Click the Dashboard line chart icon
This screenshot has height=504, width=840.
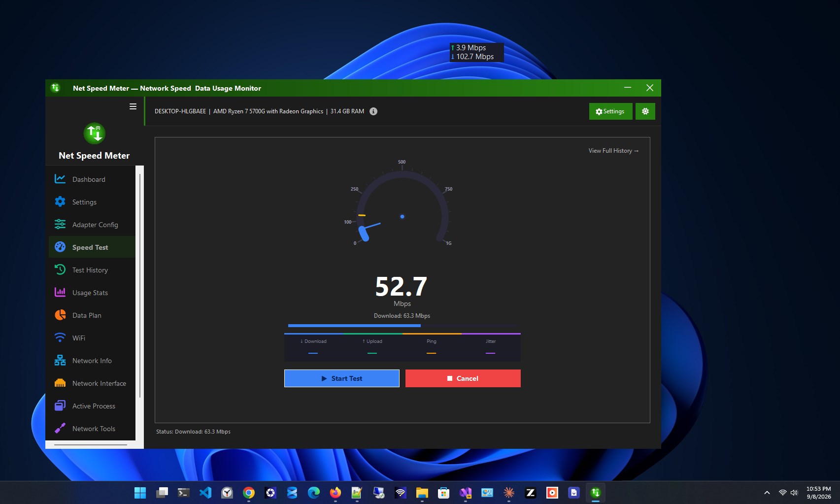pos(60,179)
